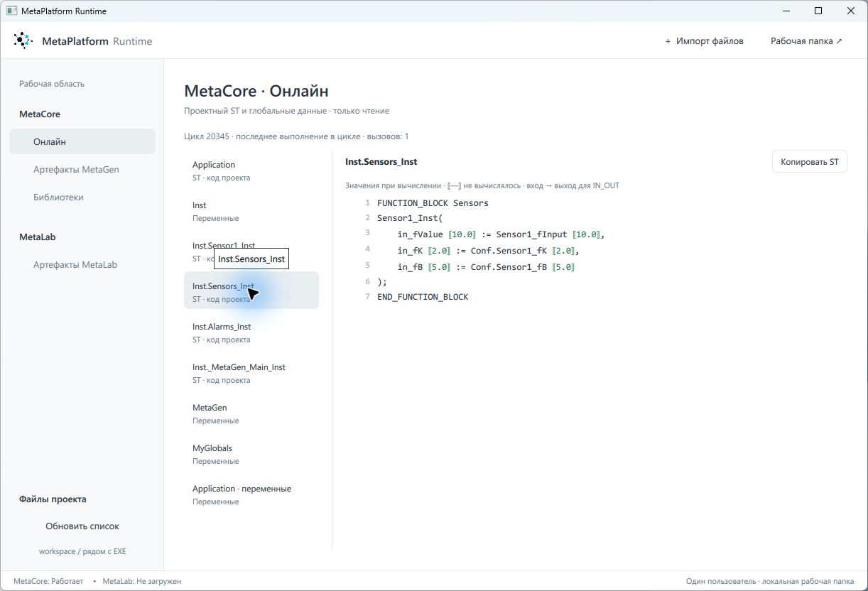Select Inst._MetaGen_Main_Inst list entry
Screen dimensions: 868x591
pos(251,373)
